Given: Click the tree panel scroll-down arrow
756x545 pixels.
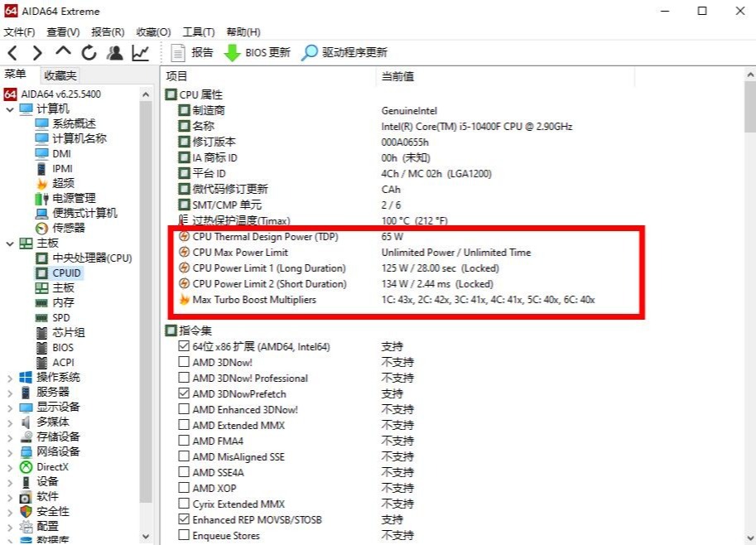Looking at the screenshot, I should tap(146, 536).
